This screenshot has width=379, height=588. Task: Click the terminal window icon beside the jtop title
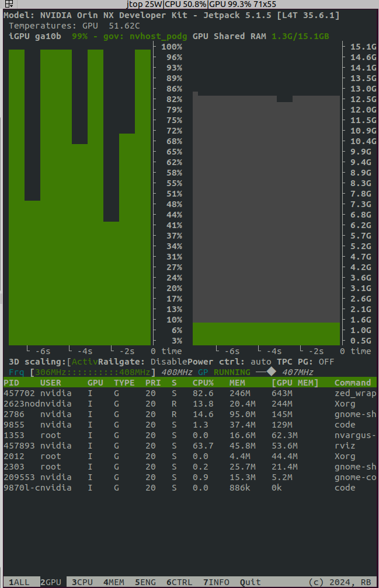click(9, 4)
